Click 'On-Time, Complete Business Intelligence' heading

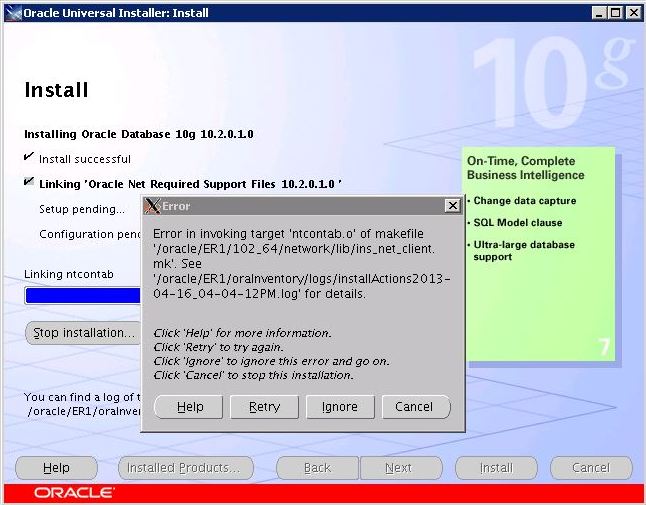point(525,168)
